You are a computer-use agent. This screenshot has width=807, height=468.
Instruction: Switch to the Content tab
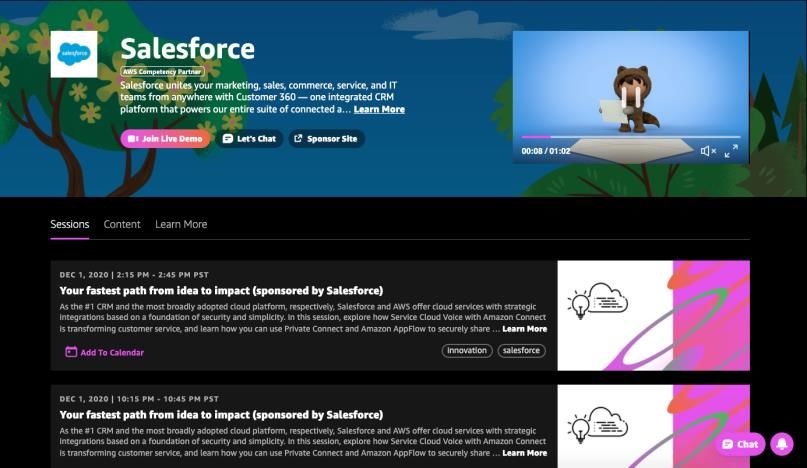point(122,224)
